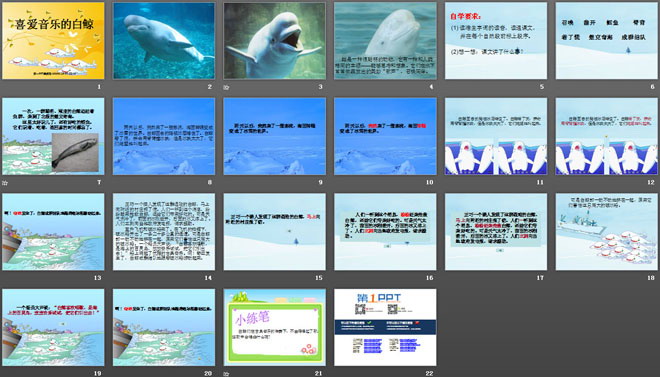Viewport: 660px width, 377px height.
Task: Select slide 2 with swimming beluga photo
Action: tap(164, 40)
